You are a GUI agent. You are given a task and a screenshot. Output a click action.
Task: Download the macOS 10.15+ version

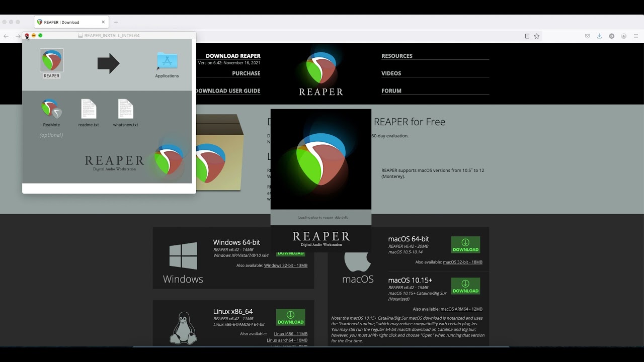(x=465, y=286)
